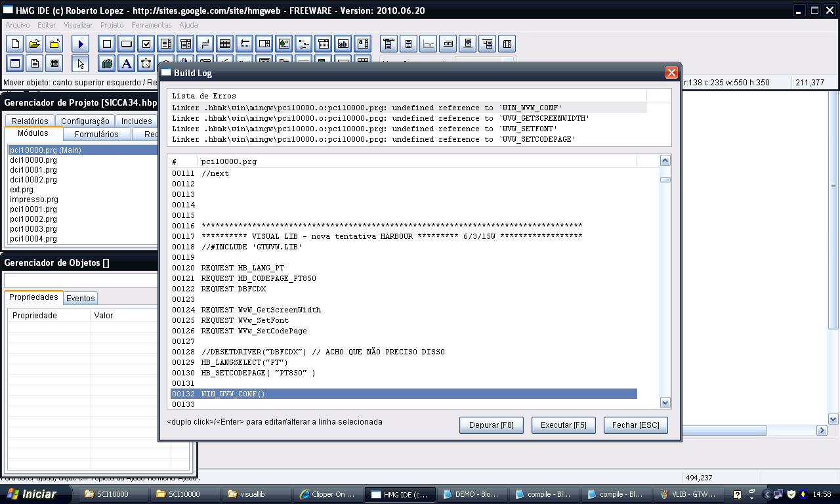Select the Image control tool

point(284,44)
